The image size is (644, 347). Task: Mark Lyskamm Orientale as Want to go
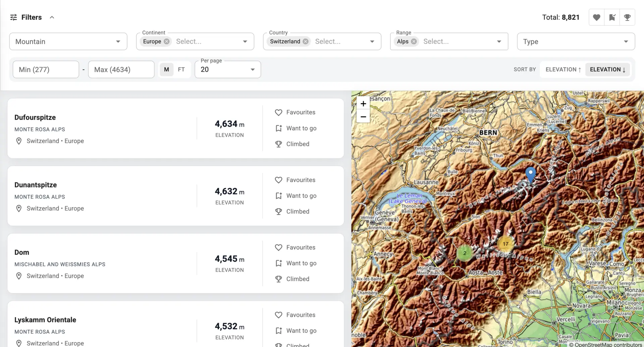296,331
